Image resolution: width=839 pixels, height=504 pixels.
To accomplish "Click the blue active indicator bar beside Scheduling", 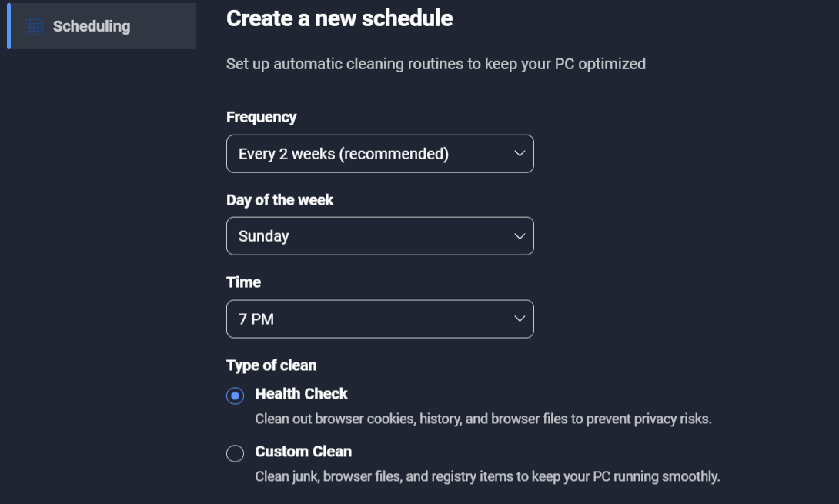I will (x=8, y=26).
